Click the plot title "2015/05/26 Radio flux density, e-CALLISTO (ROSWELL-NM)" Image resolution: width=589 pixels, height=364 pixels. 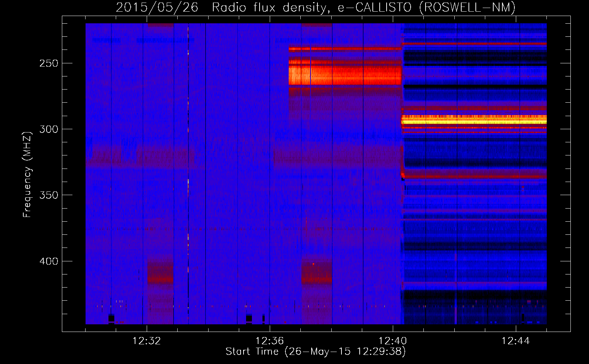click(316, 7)
